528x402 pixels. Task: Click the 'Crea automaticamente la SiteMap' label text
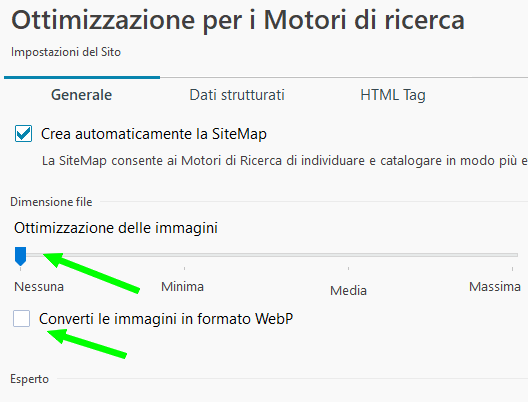tap(154, 134)
